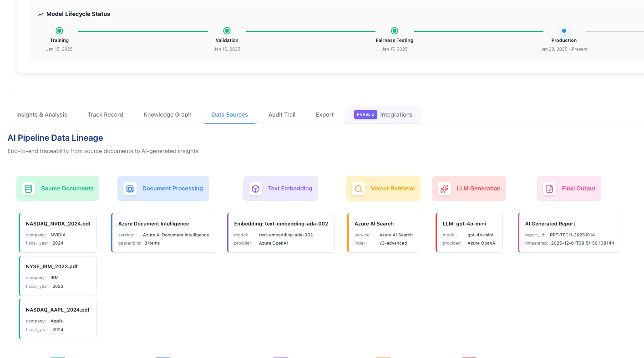Click the Document Processing chip icon

(x=130, y=188)
